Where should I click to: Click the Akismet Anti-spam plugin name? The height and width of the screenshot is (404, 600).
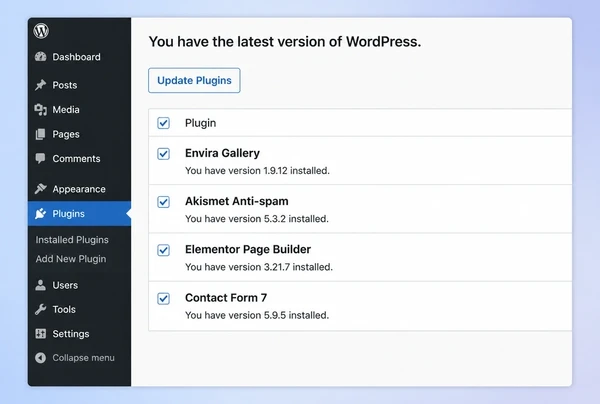tap(236, 201)
